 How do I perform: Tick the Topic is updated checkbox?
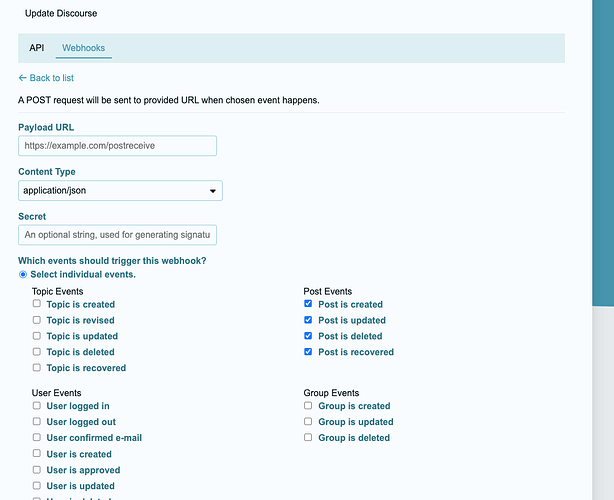point(37,336)
